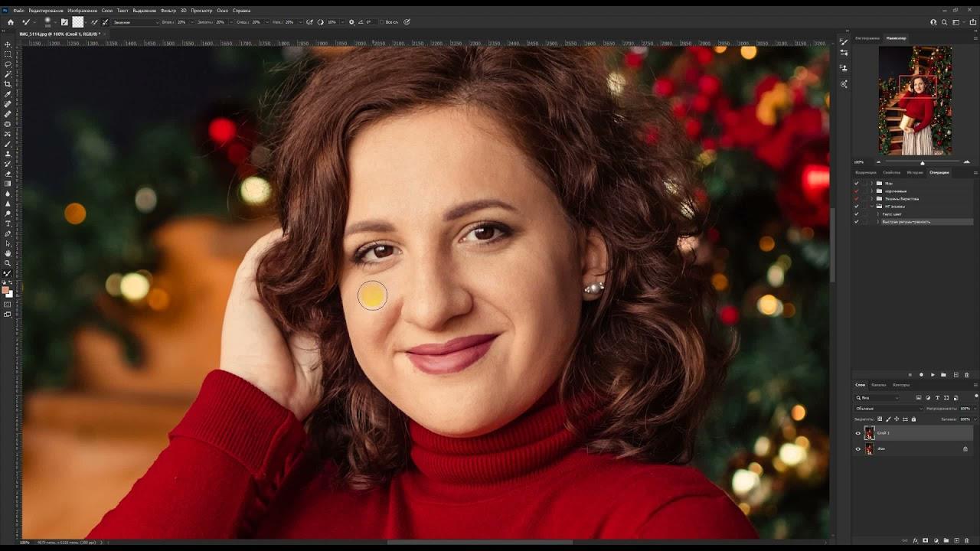Image resolution: width=980 pixels, height=551 pixels.
Task: Click the fx layer style icon
Action: [916, 541]
